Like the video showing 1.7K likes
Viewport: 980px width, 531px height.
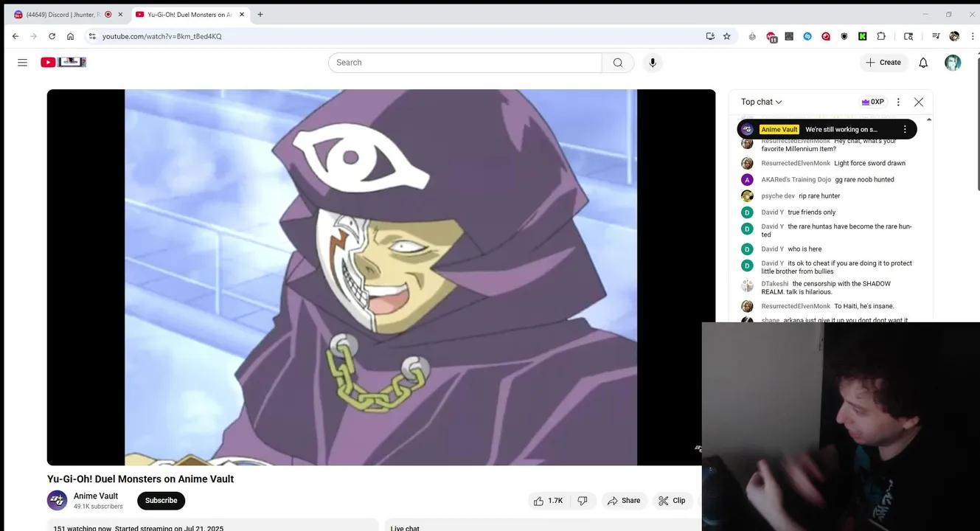click(x=548, y=501)
